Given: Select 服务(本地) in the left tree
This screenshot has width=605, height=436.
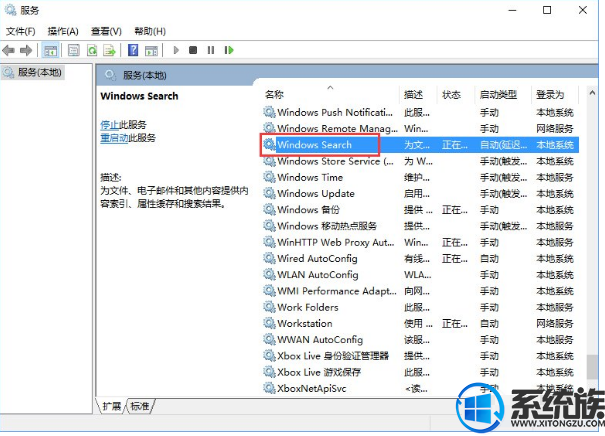Looking at the screenshot, I should pyautogui.click(x=33, y=72).
